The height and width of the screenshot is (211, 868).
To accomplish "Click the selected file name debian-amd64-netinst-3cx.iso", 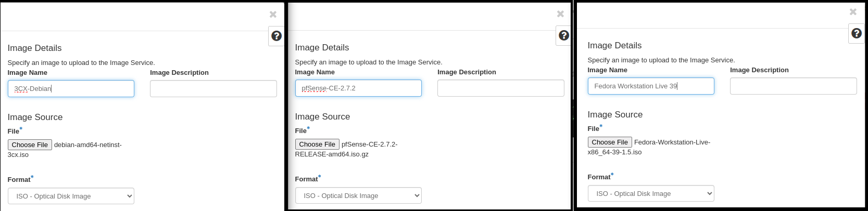I will click(87, 145).
